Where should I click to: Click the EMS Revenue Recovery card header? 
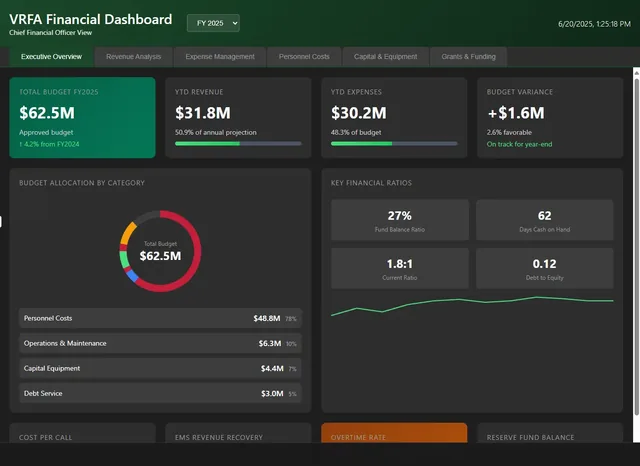click(x=219, y=437)
